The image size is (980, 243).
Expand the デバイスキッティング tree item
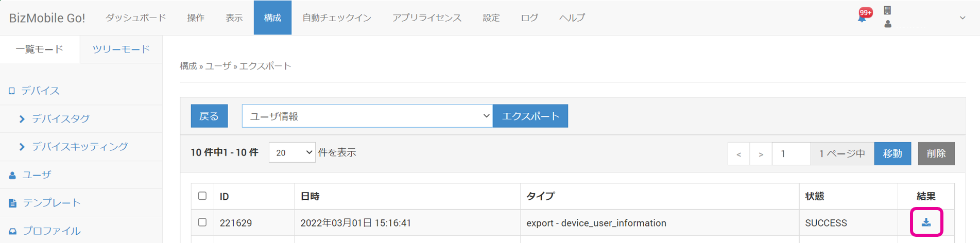coord(22,147)
